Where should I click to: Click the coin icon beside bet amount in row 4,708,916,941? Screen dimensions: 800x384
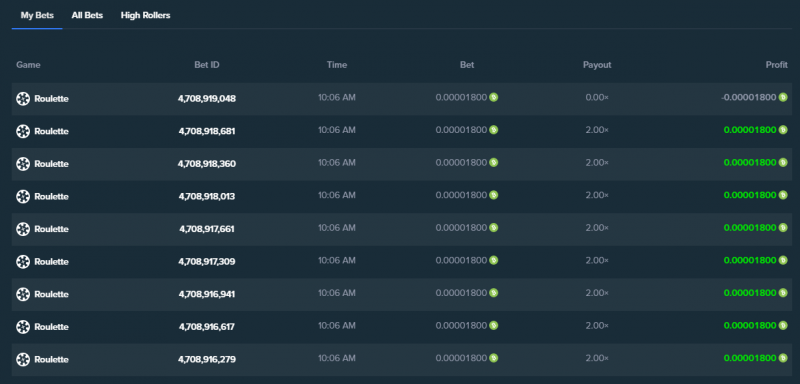[493, 293]
